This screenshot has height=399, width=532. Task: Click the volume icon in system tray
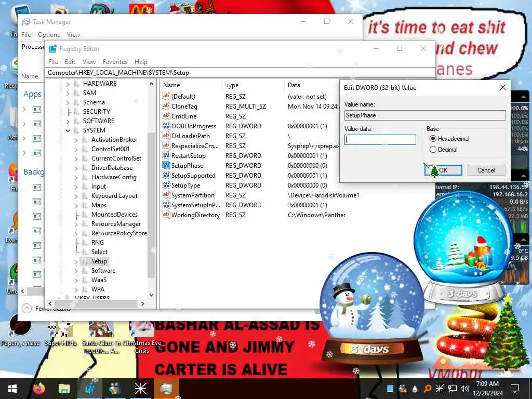click(465, 389)
